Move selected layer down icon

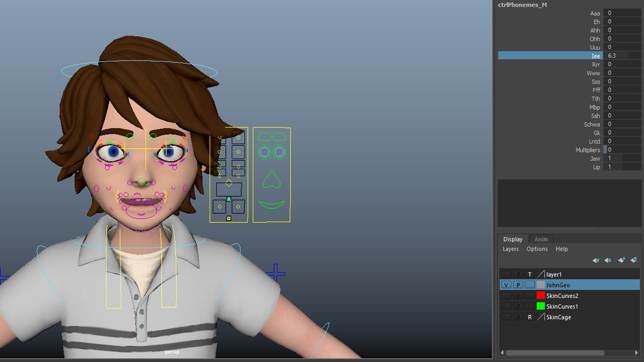608,260
